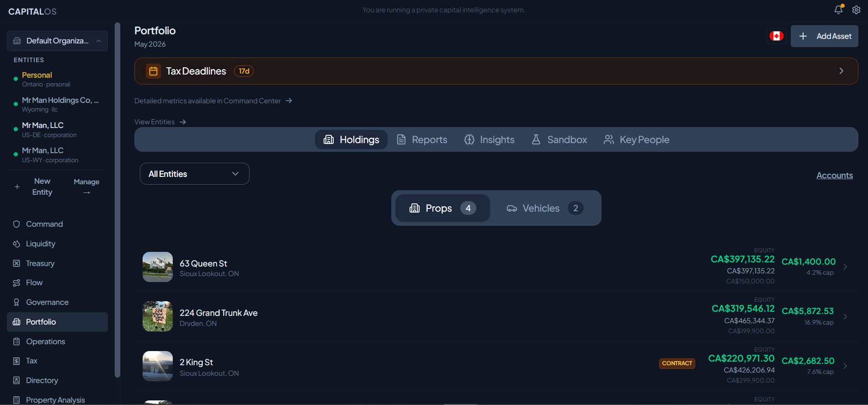Viewport: 868px width, 405px height.
Task: Open 2 King St details chevron
Action: coord(845,366)
